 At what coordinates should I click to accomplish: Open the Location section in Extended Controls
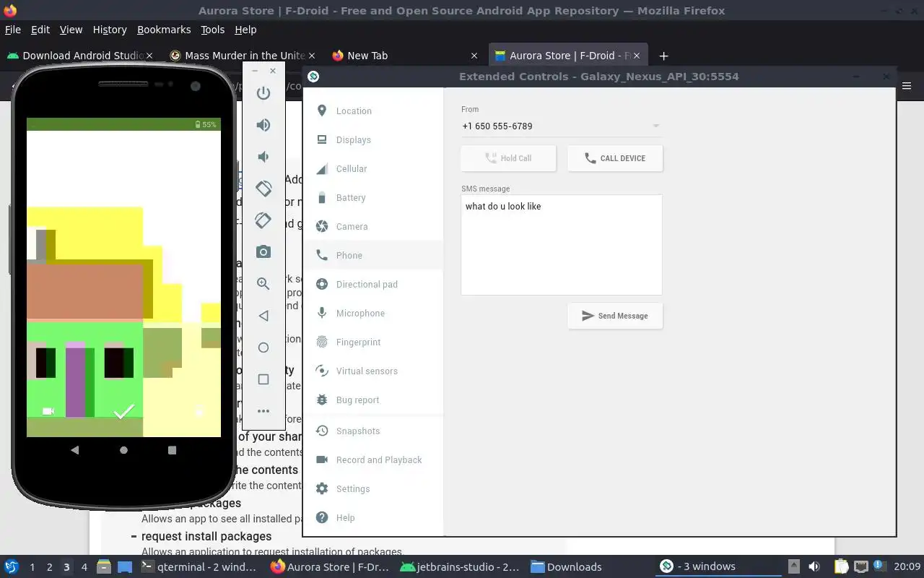pyautogui.click(x=372, y=111)
